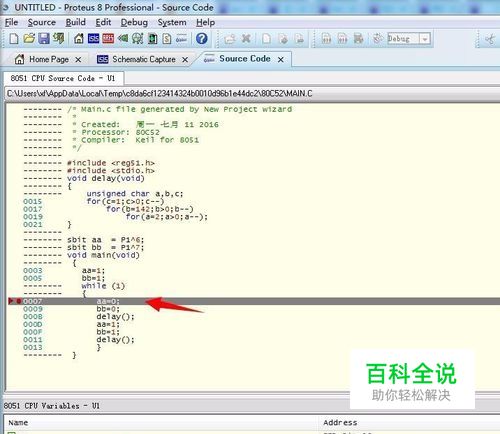Viewport: 500px width, 434px height.
Task: Click the scissors Cut icon
Action: 490,39
